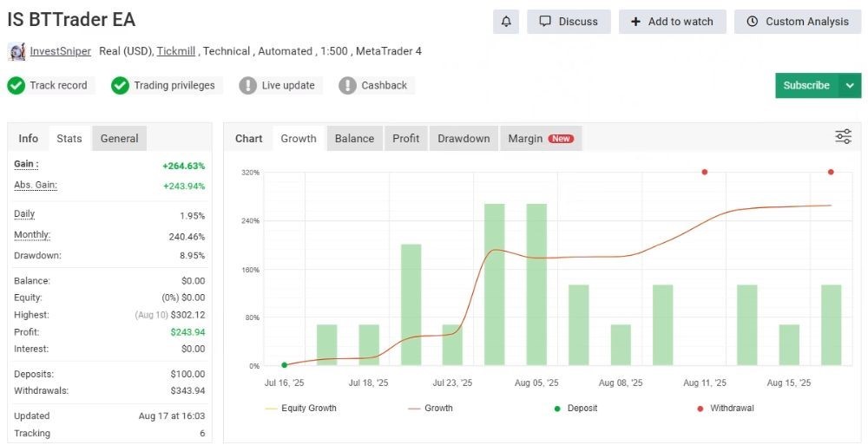Open the Stats tab
This screenshot has height=445, width=868.
[69, 139]
